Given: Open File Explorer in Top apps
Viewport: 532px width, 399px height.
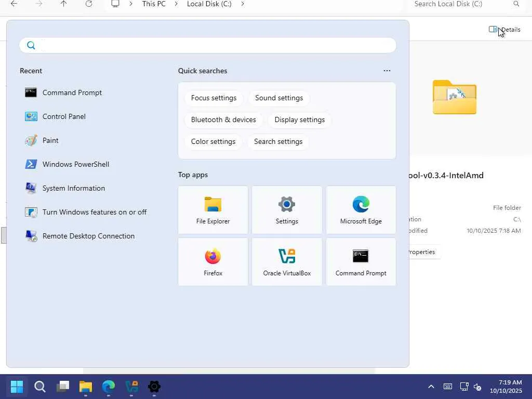Looking at the screenshot, I should click(x=213, y=210).
